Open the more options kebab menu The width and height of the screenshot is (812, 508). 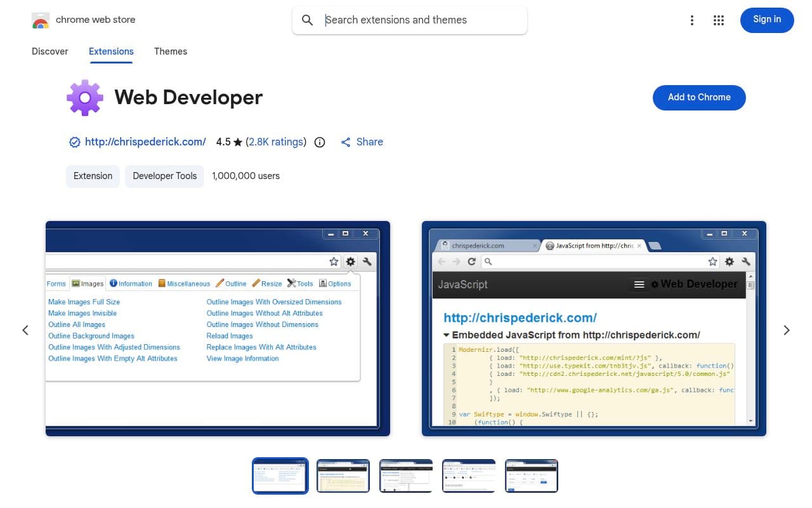point(692,20)
